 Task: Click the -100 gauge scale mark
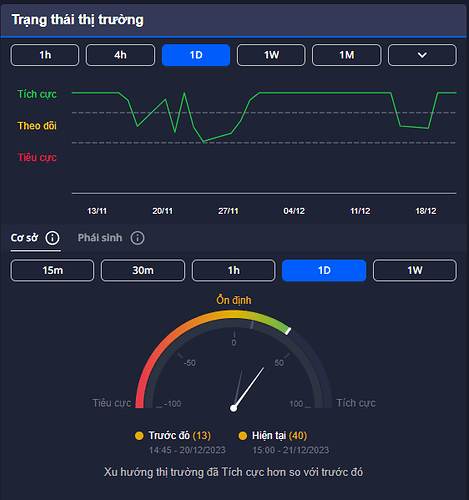[x=173, y=404]
